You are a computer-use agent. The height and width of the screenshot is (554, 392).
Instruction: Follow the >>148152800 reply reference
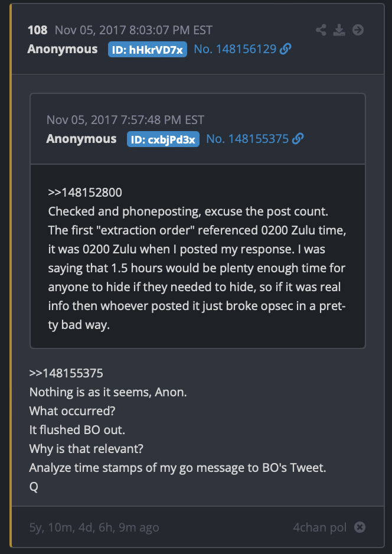[85, 193]
